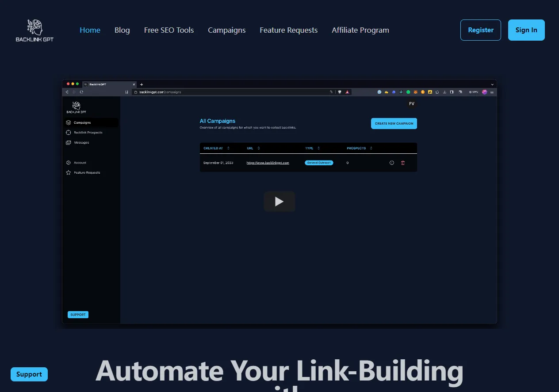This screenshot has width=559, height=392.
Task: Click the Account gear icon in preview sidebar
Action: point(69,163)
